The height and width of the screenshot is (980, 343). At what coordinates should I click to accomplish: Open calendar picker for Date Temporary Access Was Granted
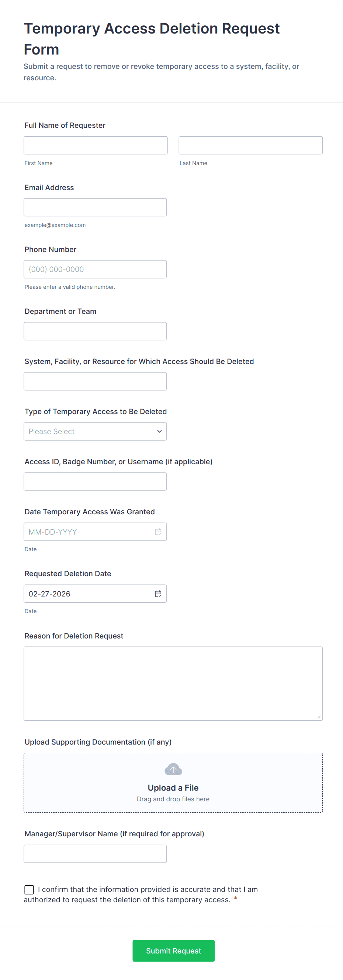click(x=158, y=532)
